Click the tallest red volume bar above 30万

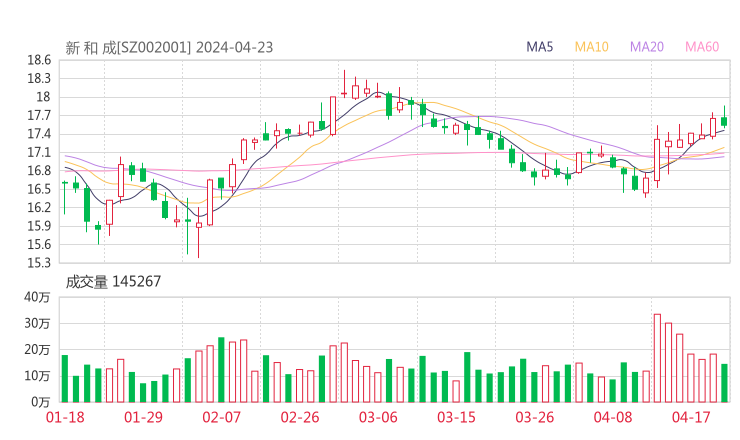point(657,358)
